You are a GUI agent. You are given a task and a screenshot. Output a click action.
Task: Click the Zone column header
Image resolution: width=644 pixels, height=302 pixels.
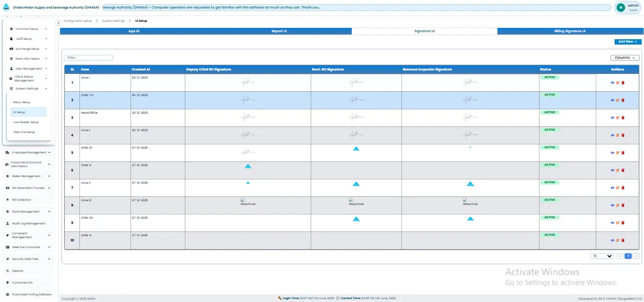pos(85,69)
